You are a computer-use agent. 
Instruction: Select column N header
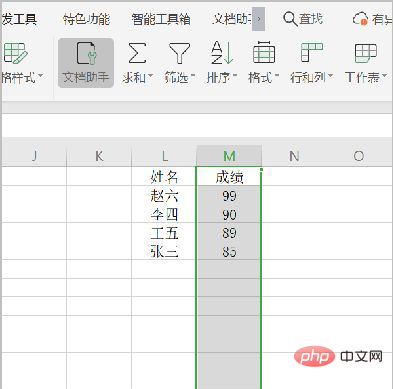294,156
